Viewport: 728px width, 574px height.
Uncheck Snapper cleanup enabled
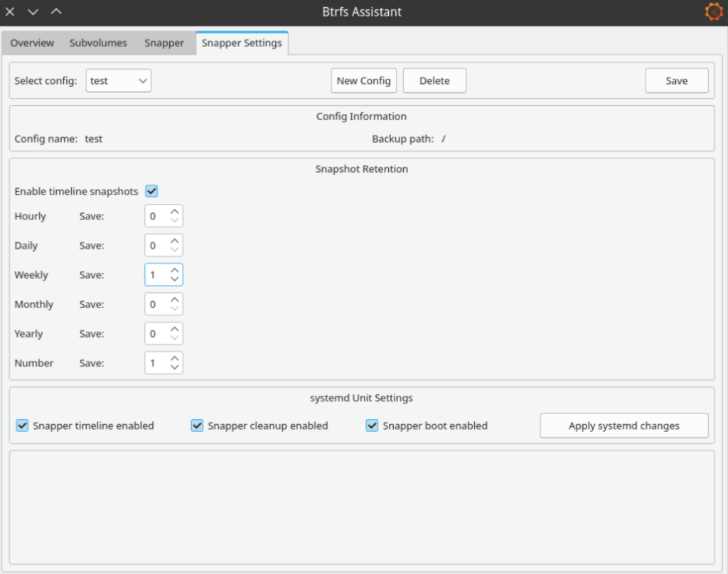click(198, 426)
